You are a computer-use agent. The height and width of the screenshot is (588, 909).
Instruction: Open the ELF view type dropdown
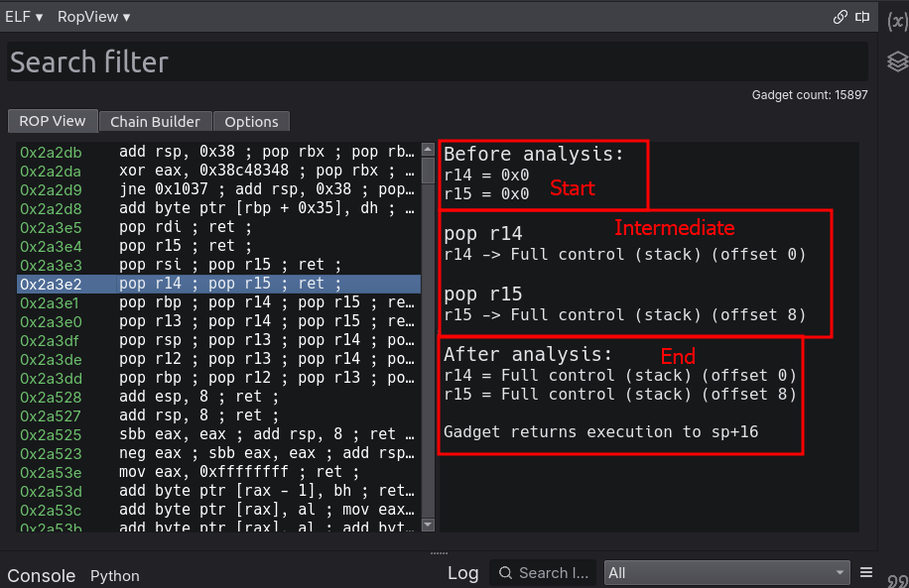(x=24, y=17)
